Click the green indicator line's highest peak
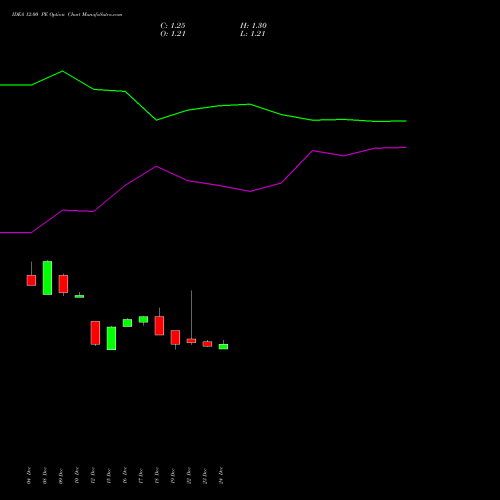 [62, 71]
